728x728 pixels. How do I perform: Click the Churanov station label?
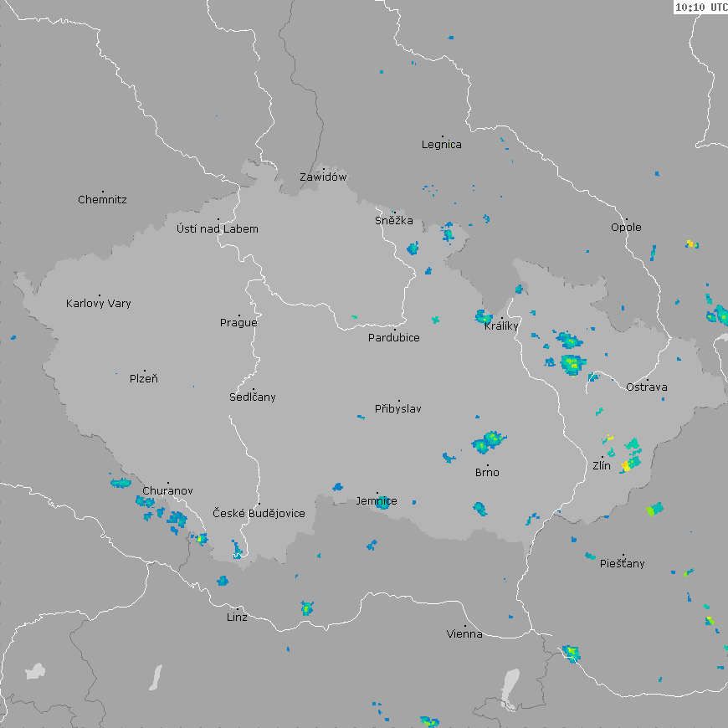point(167,491)
